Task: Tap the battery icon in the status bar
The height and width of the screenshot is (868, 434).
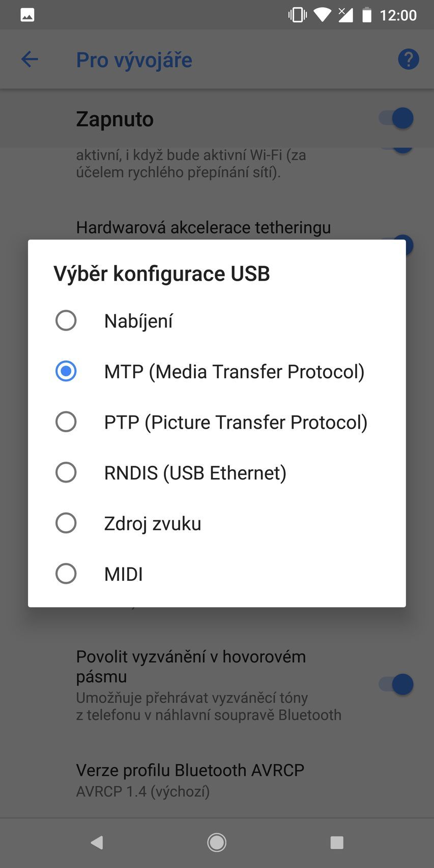Action: pyautogui.click(x=367, y=14)
